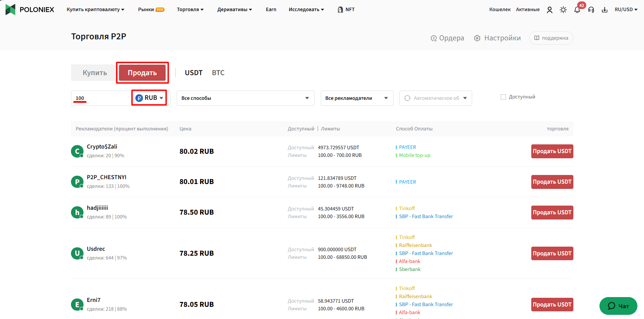
Task: Click the Способ Оплаты column header
Action: click(414, 129)
